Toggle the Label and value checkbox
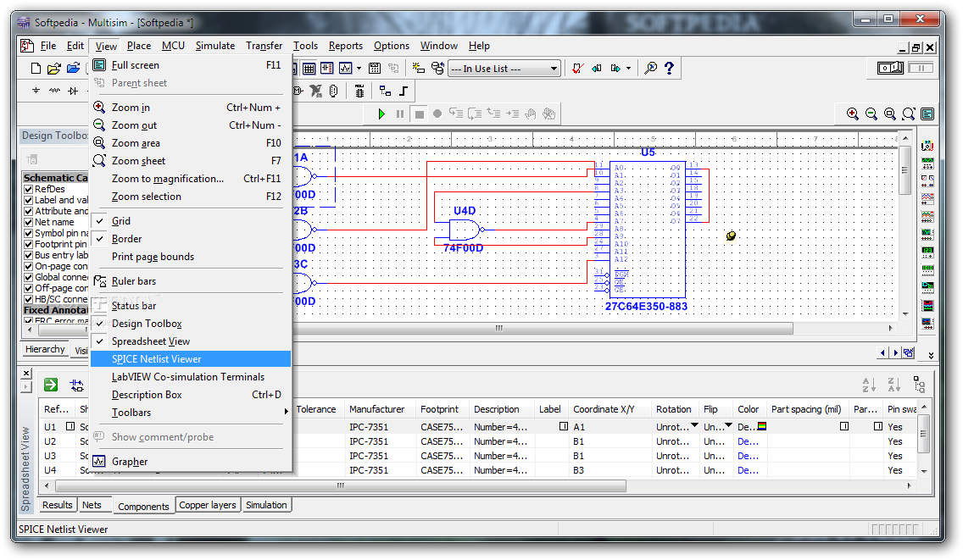963x560 pixels. point(28,200)
